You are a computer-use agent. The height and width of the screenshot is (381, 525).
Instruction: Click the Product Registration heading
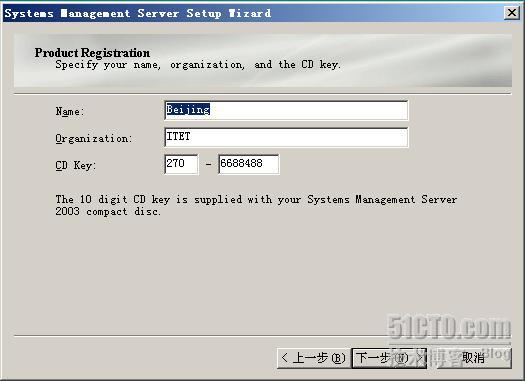tap(92, 53)
